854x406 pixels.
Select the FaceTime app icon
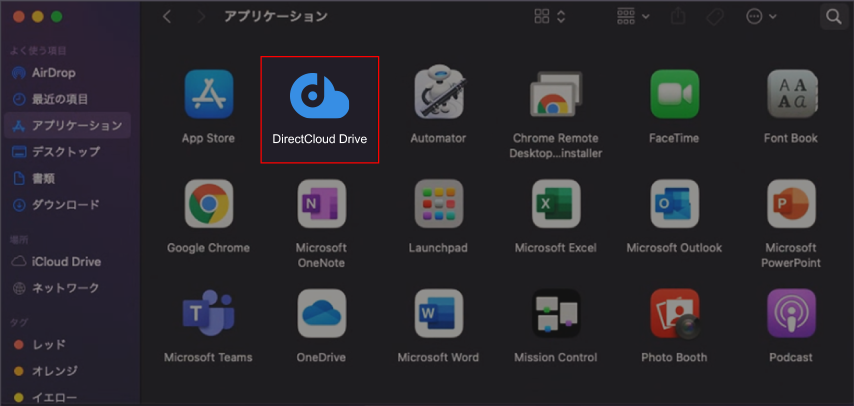pyautogui.click(x=674, y=94)
